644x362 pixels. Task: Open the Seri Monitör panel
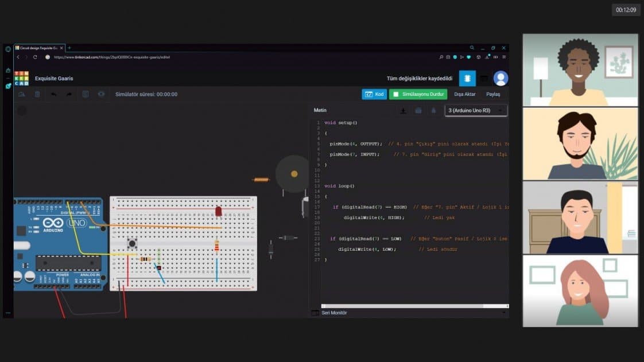334,313
